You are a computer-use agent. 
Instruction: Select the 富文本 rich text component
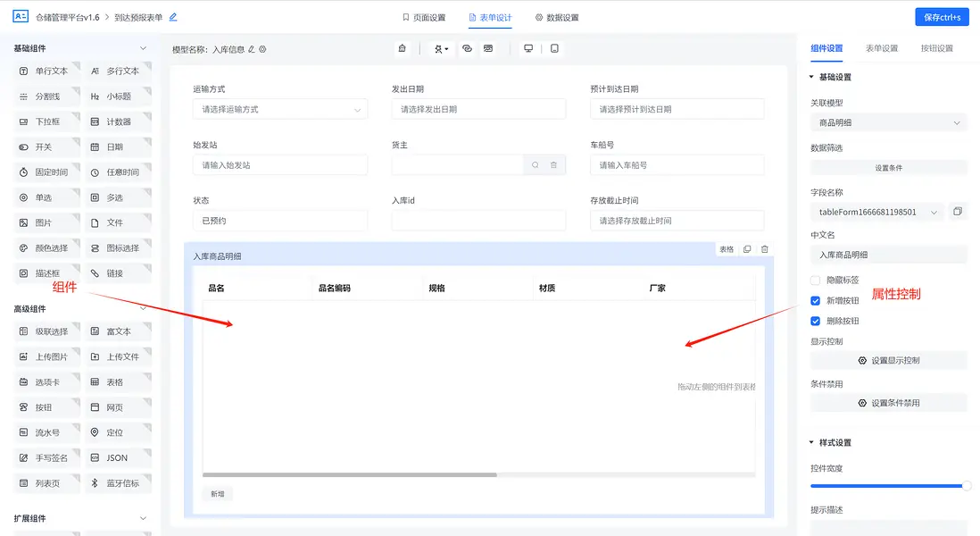tap(119, 331)
